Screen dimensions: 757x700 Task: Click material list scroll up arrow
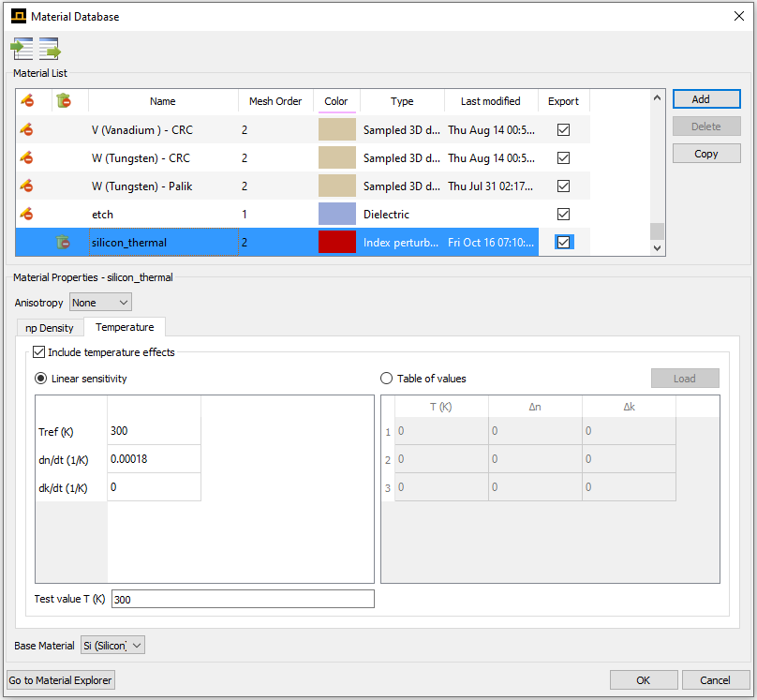(x=657, y=97)
